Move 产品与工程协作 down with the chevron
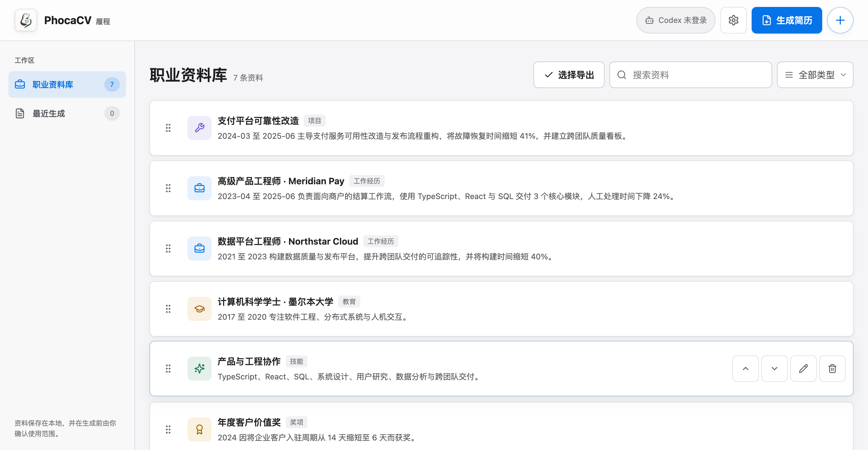868x450 pixels. tap(774, 369)
